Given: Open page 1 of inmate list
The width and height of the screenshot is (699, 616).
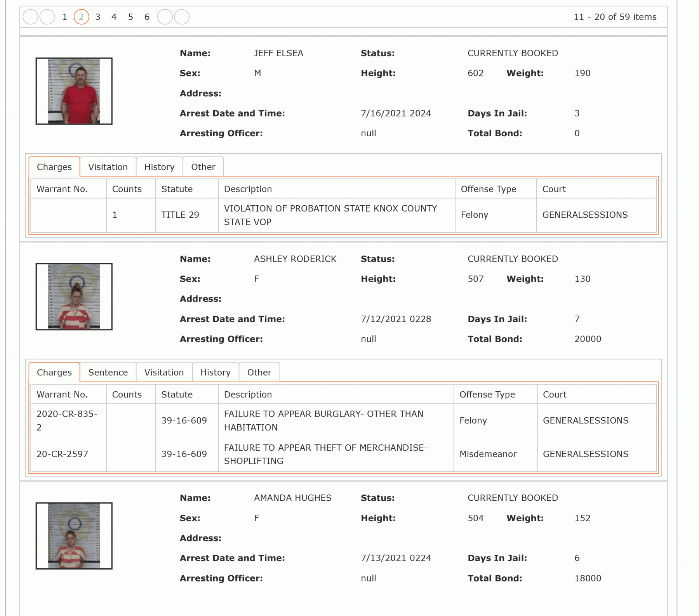Looking at the screenshot, I should coord(65,17).
